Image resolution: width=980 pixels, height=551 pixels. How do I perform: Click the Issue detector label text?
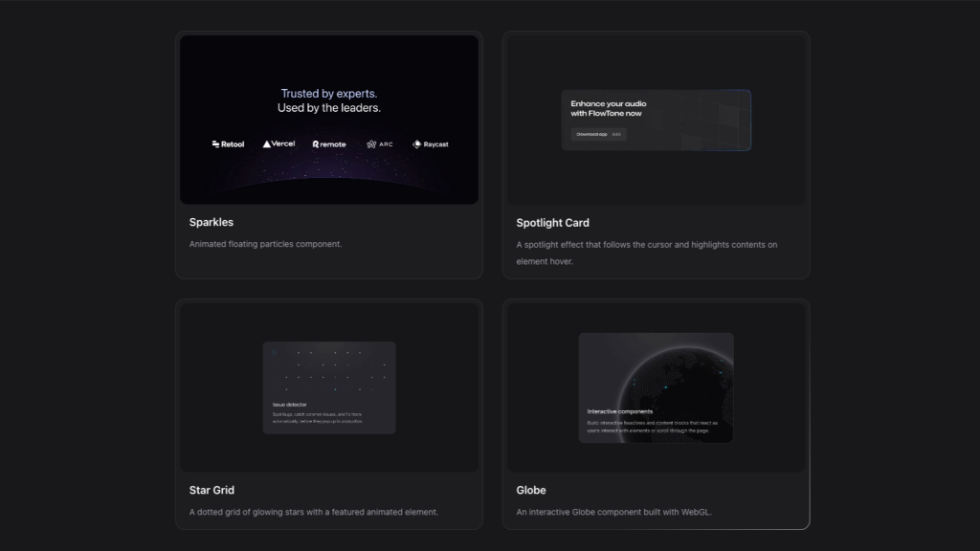pyautogui.click(x=290, y=404)
